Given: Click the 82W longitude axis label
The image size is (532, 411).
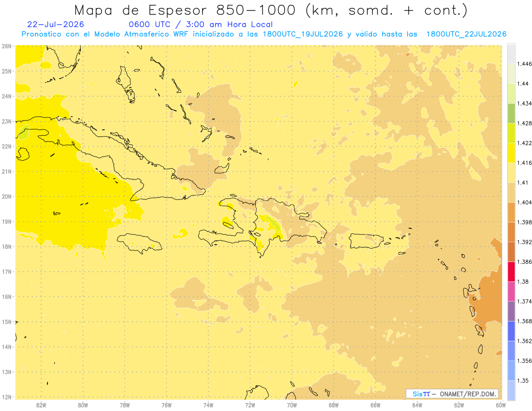Looking at the screenshot, I should coord(41,405).
